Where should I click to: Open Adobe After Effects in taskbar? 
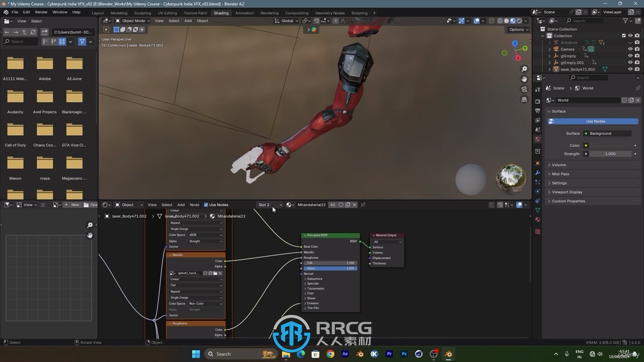click(x=345, y=354)
